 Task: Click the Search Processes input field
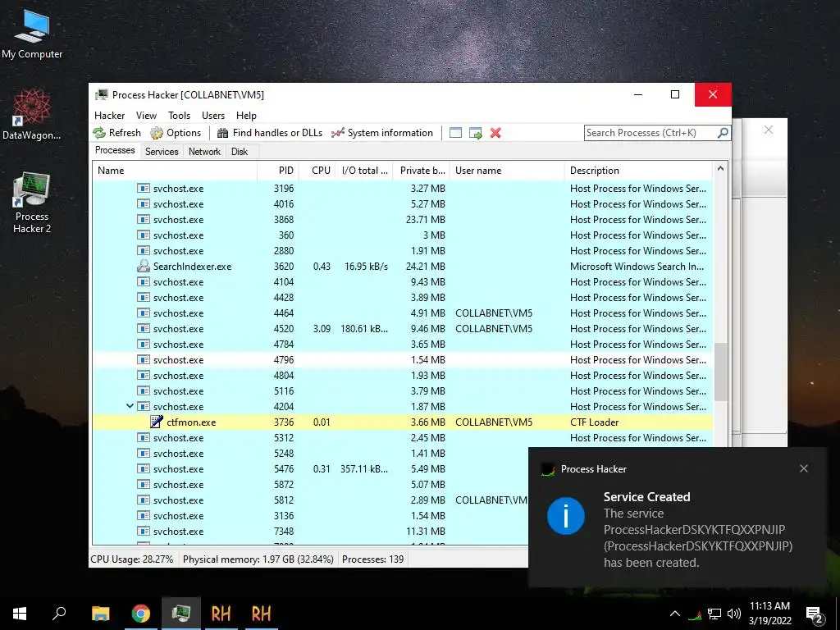tap(651, 133)
